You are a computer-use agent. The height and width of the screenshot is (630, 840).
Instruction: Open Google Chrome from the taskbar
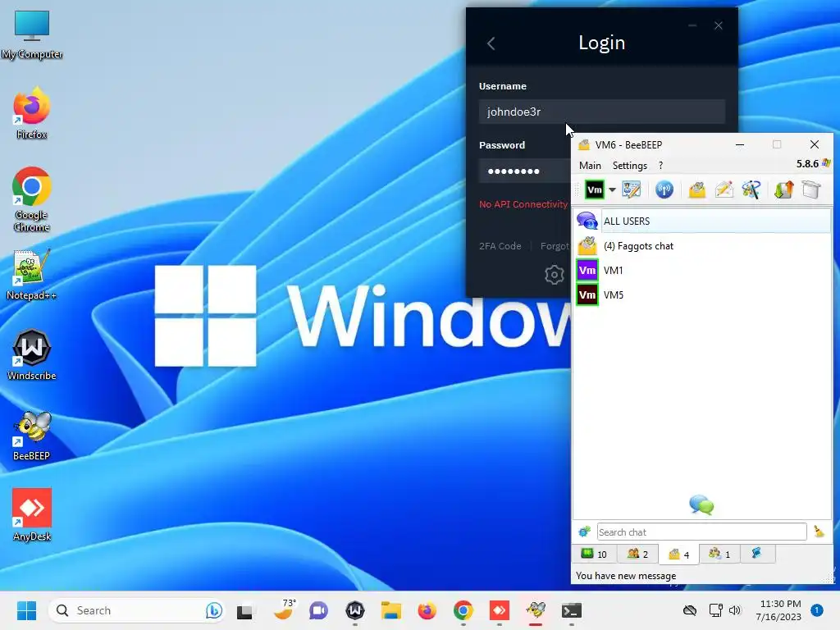463,610
